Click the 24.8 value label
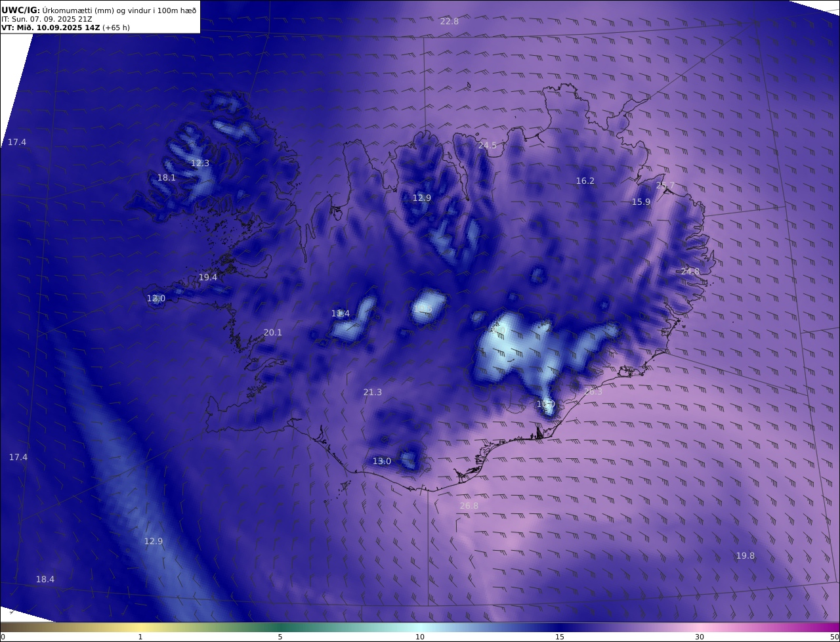840x642 pixels. point(690,272)
